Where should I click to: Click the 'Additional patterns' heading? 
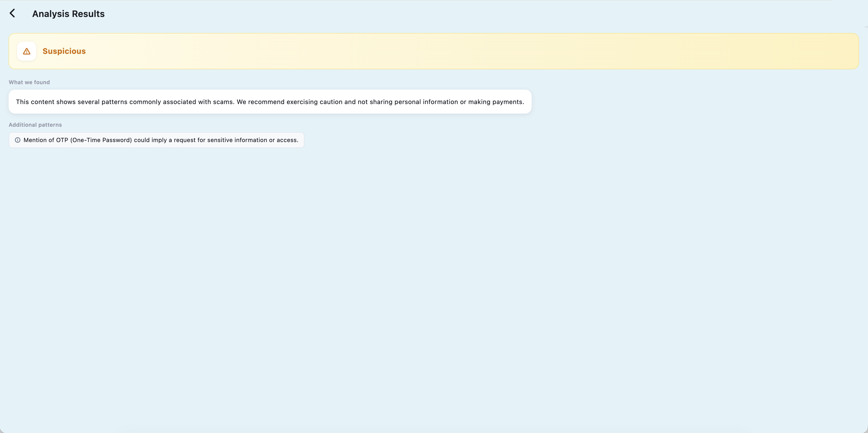point(35,125)
